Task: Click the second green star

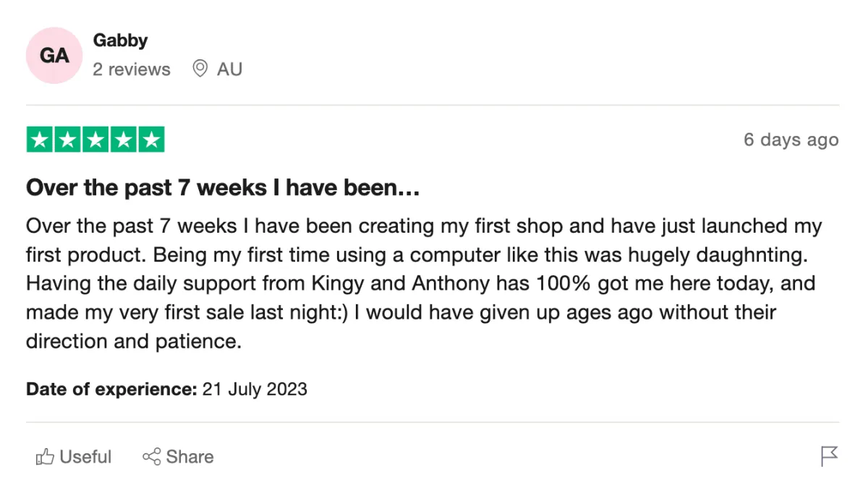Action: pyautogui.click(x=68, y=139)
